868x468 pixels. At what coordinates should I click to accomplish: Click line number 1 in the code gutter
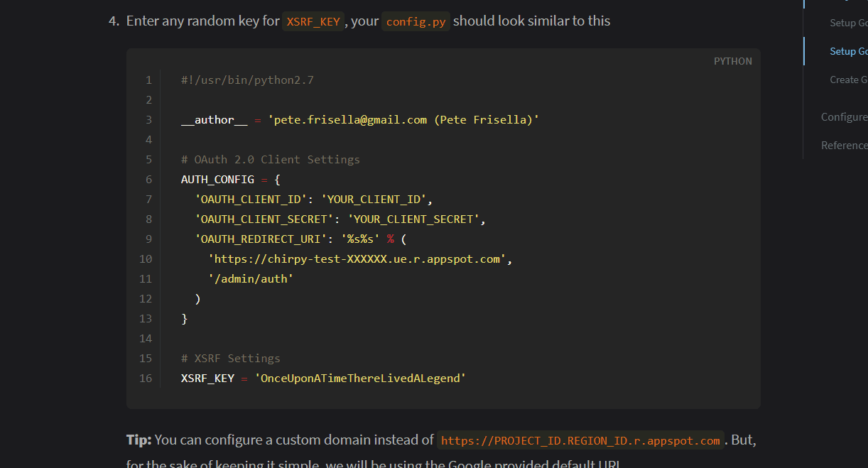pyautogui.click(x=148, y=80)
